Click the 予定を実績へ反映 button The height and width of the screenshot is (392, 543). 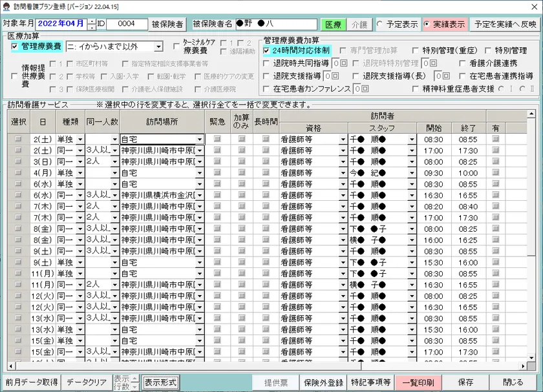pos(506,24)
